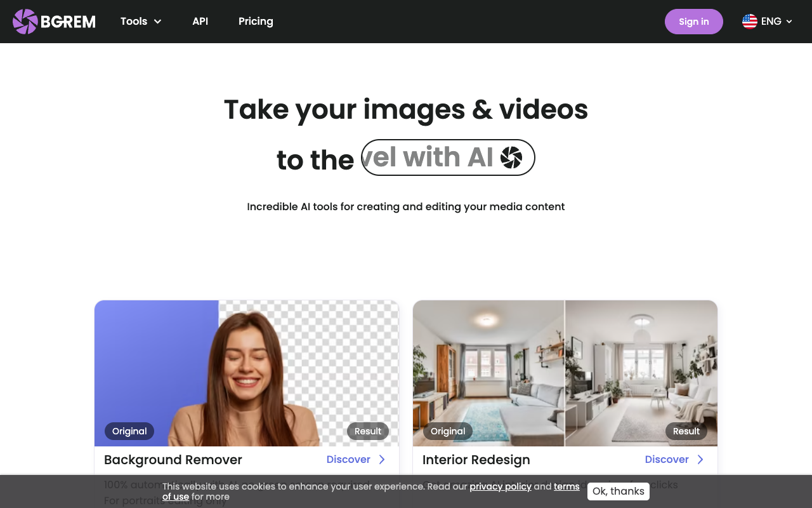The width and height of the screenshot is (812, 508).
Task: Click the US flag icon
Action: click(750, 22)
